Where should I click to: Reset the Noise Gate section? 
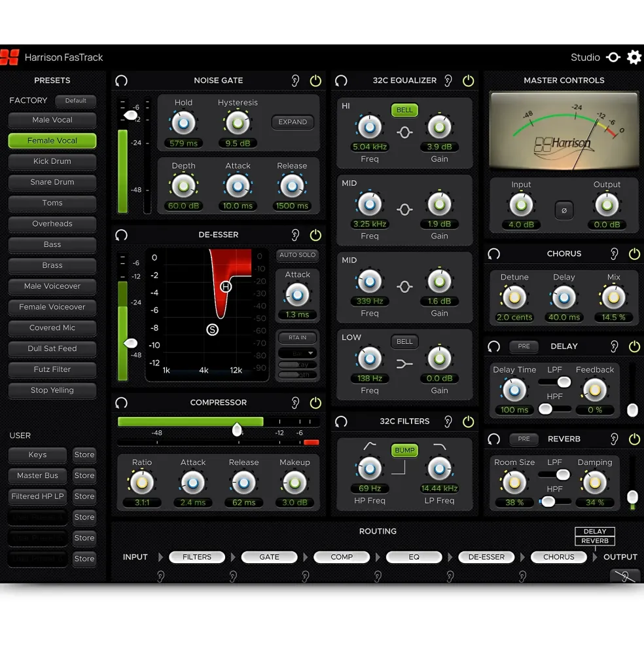121,81
